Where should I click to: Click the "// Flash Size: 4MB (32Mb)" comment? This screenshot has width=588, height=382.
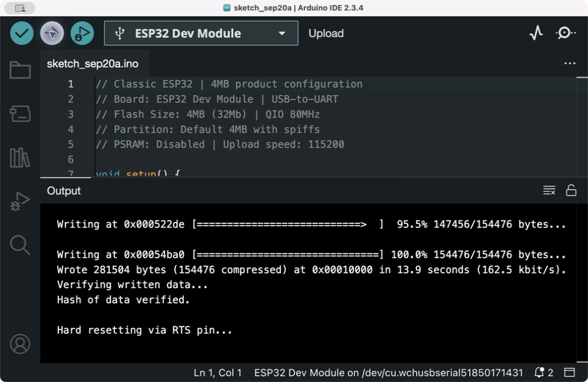tap(208, 114)
